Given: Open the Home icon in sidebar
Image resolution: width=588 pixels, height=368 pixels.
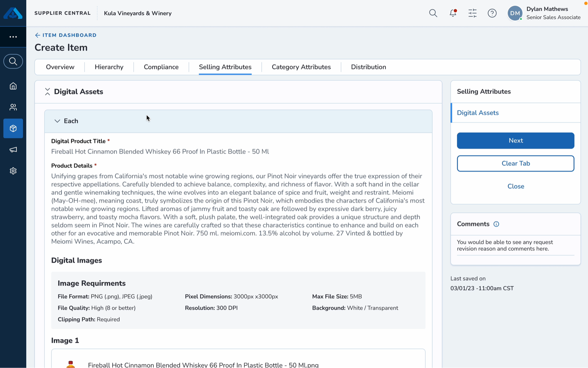Looking at the screenshot, I should pyautogui.click(x=13, y=86).
